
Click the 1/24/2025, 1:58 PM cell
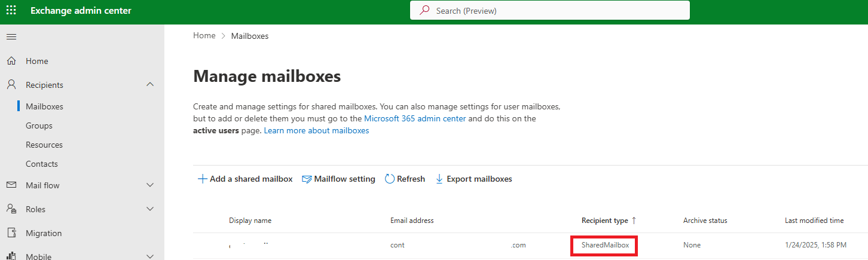tap(815, 245)
